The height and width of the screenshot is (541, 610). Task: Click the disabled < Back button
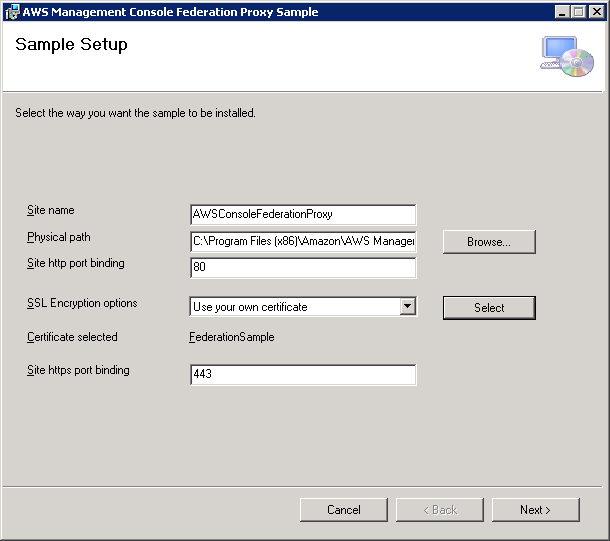pos(440,510)
